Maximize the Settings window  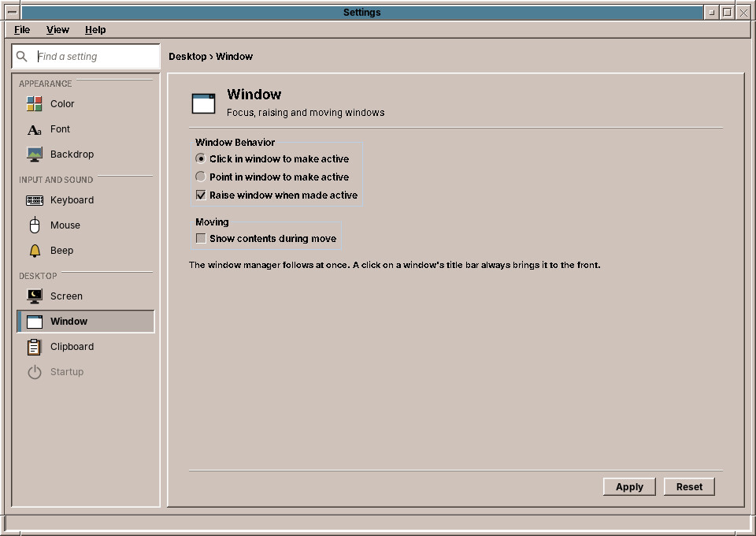(x=727, y=13)
